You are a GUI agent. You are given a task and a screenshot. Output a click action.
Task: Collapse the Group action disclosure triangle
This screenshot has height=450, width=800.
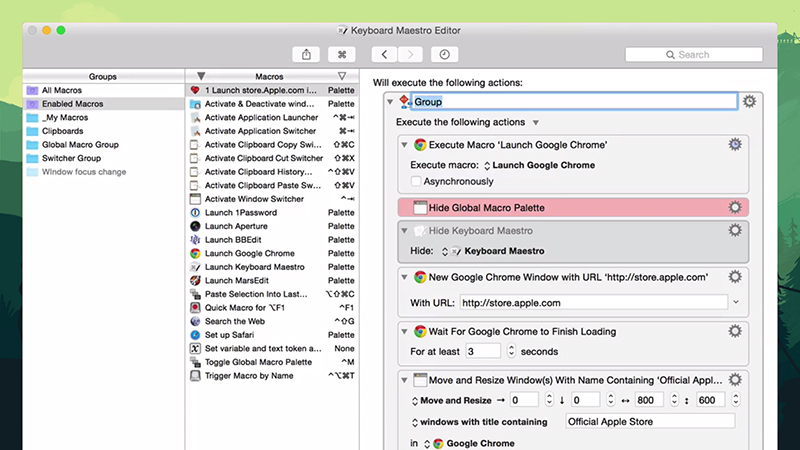pos(390,102)
